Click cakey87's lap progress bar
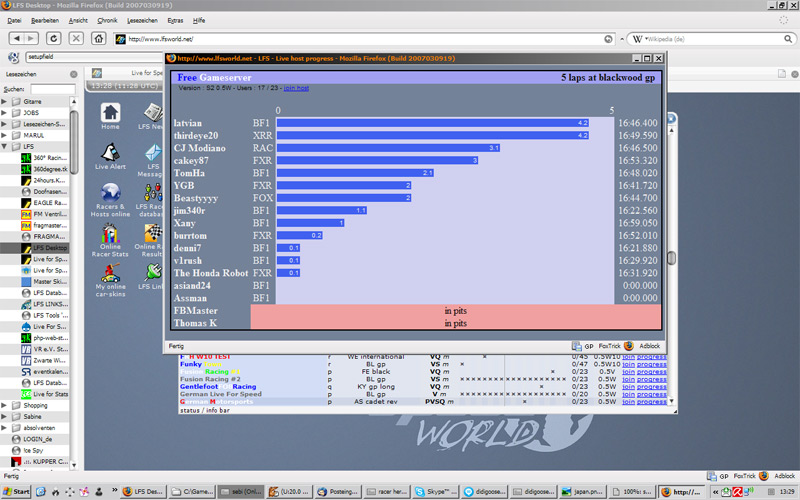 pyautogui.click(x=378, y=160)
